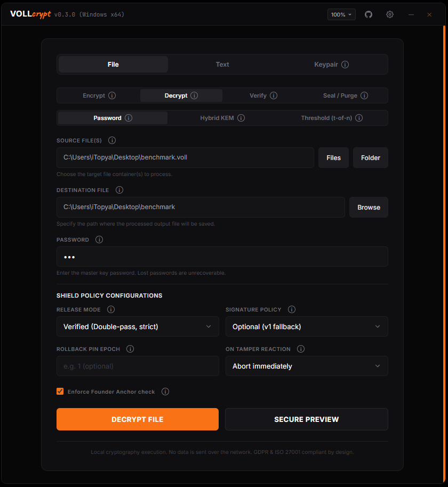Select the Verify operation tab

pyautogui.click(x=263, y=95)
